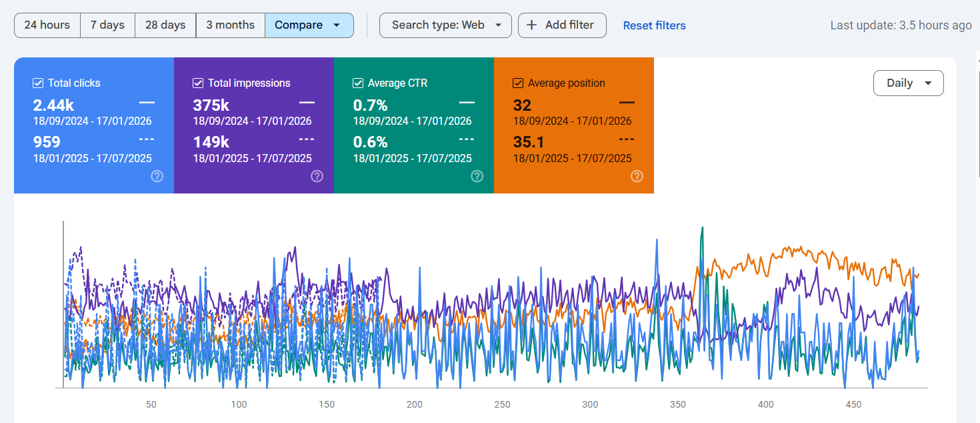Viewport: 980px width, 423px height.
Task: Select the purple Total impressions card
Action: tap(253, 125)
